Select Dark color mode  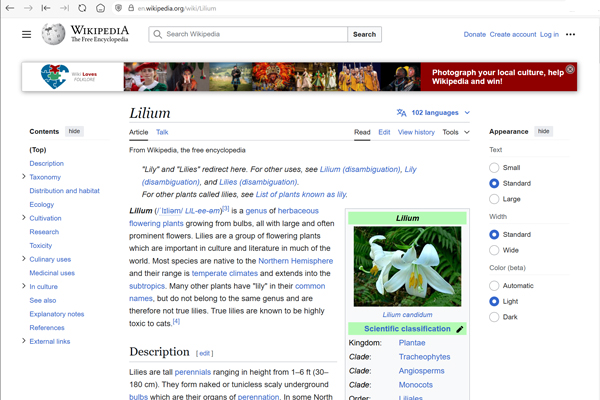click(494, 317)
